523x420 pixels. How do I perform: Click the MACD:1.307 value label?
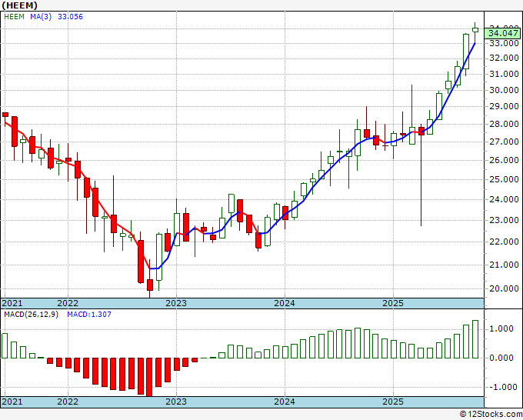pos(89,315)
